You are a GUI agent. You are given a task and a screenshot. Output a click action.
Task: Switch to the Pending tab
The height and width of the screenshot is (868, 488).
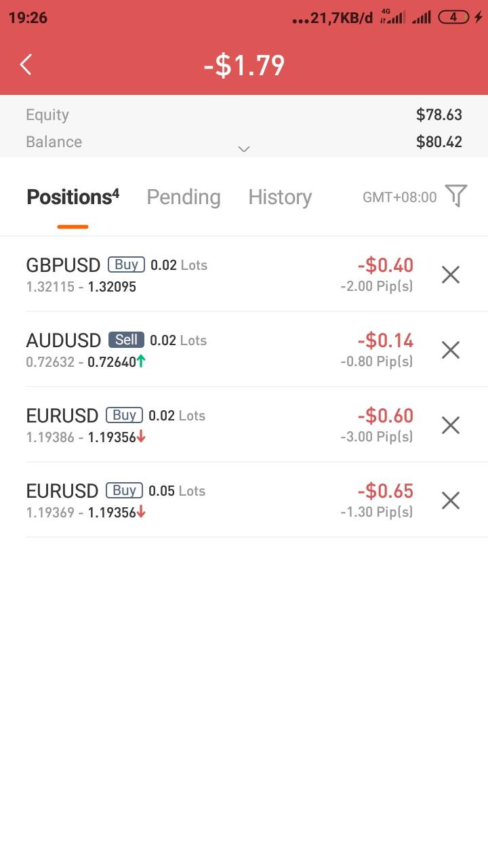183,197
